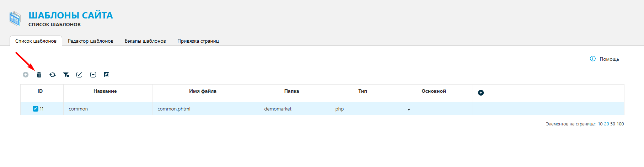Open the Привязка страниц tab
The image size is (644, 167).
[x=198, y=41]
